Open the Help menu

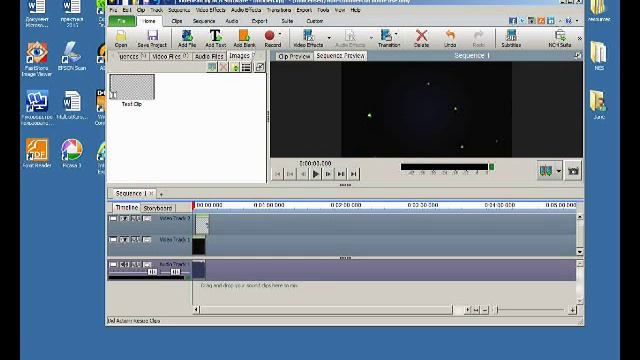click(x=355, y=10)
